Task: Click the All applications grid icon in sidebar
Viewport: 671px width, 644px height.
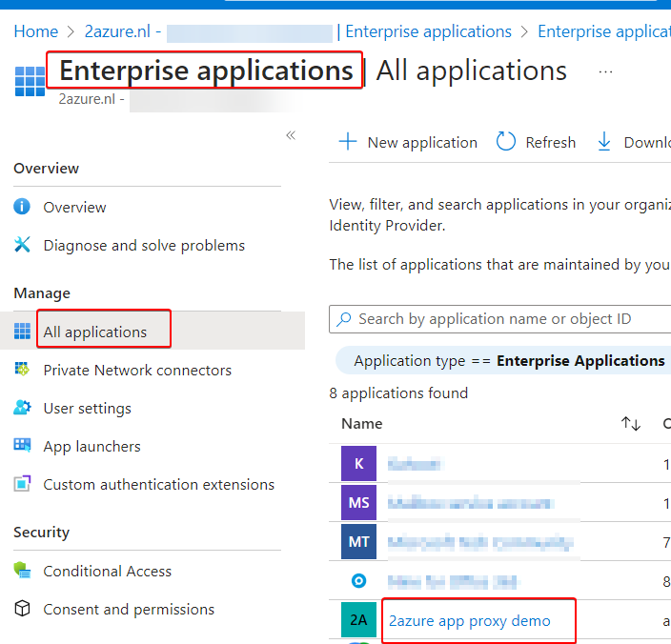Action: tap(22, 331)
